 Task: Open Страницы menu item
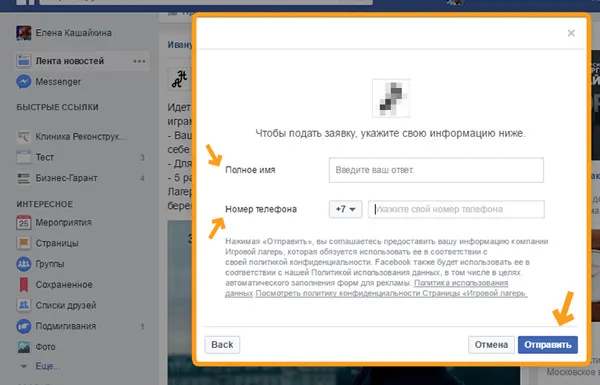pyautogui.click(x=57, y=243)
